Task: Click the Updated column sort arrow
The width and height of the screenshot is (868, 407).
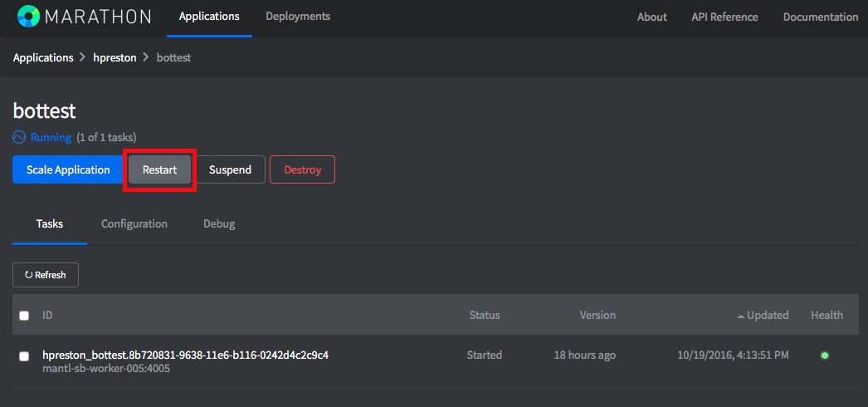Action: tap(741, 316)
